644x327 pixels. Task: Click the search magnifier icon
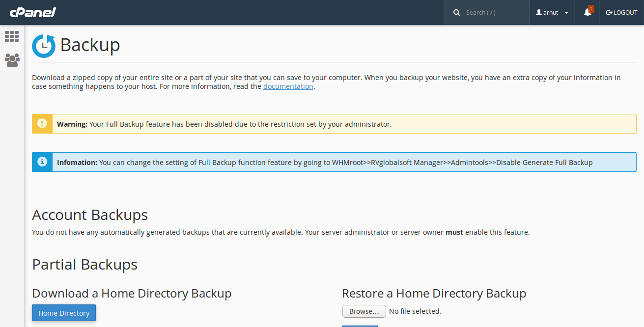[x=456, y=12]
